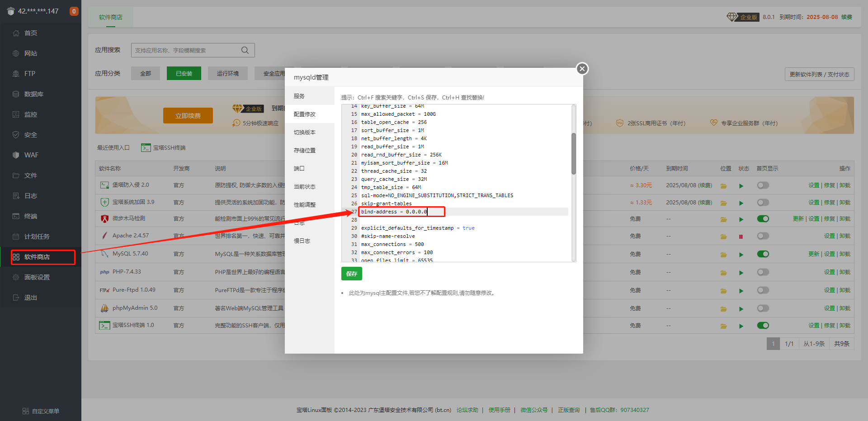Select the 性能调整 tab in mysqld dialog
The image size is (868, 421).
(x=310, y=204)
